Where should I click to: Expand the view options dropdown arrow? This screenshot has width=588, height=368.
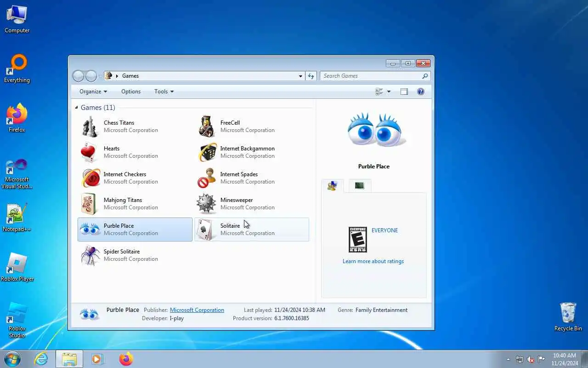[x=389, y=92]
